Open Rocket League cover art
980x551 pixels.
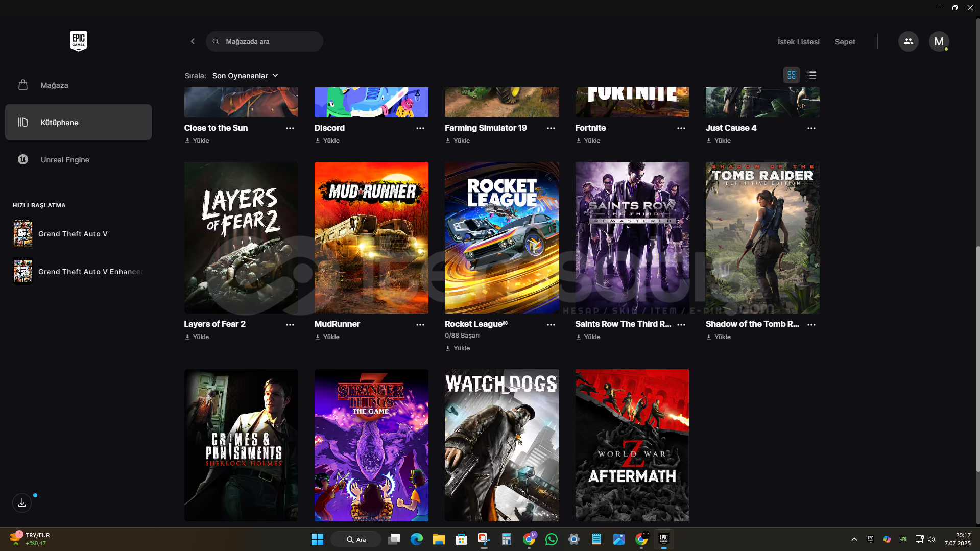(501, 237)
